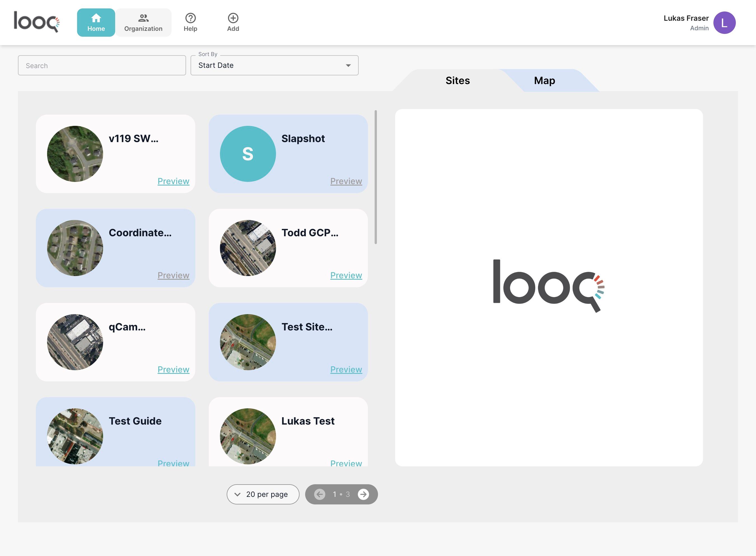Click the Home icon in navigation
The width and height of the screenshot is (756, 556).
[96, 18]
